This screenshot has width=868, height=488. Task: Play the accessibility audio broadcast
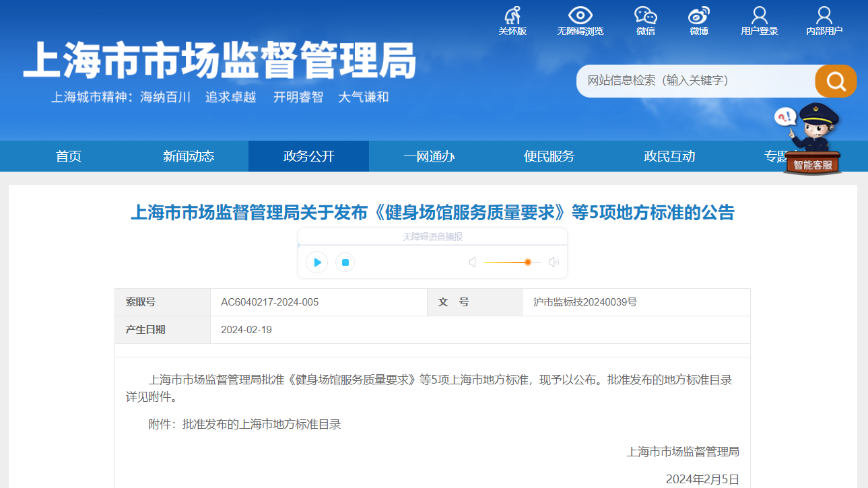pos(316,262)
